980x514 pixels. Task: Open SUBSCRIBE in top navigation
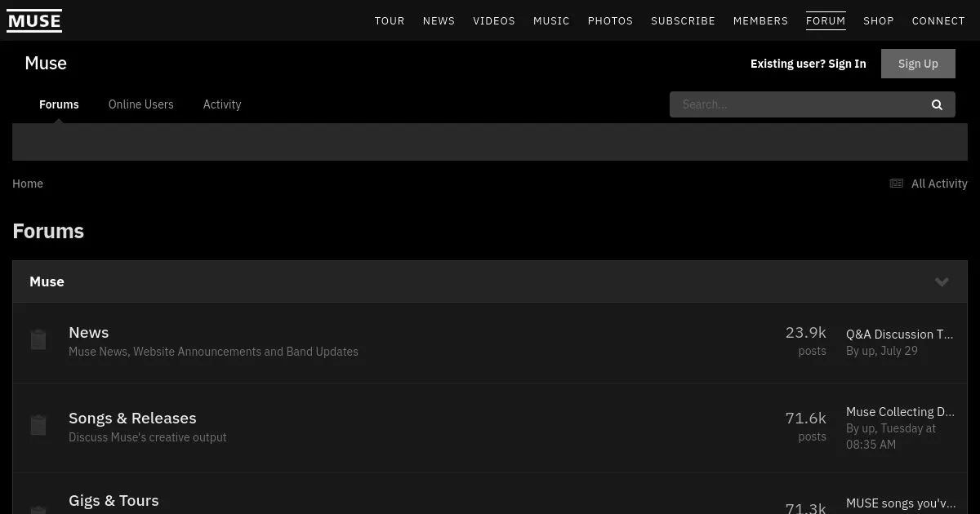(x=683, y=20)
